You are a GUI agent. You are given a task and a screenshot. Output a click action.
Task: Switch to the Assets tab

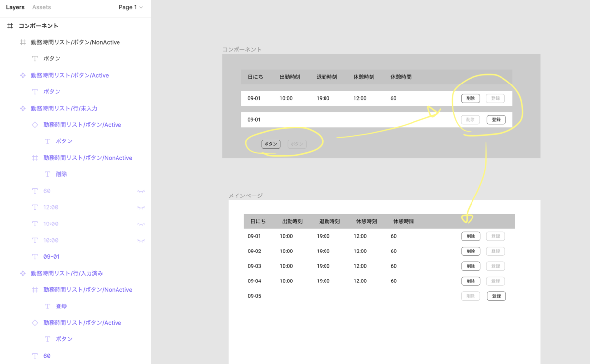41,7
